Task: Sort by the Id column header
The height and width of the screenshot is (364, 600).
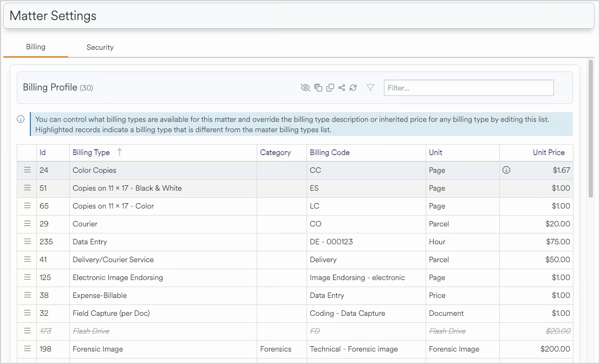Action: [x=42, y=152]
